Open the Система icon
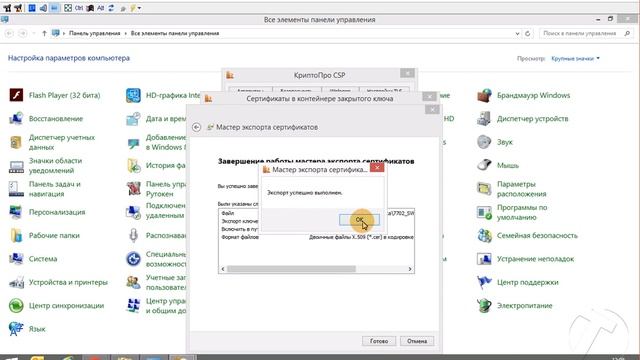Screen dimensions: 640x360 tap(16, 259)
